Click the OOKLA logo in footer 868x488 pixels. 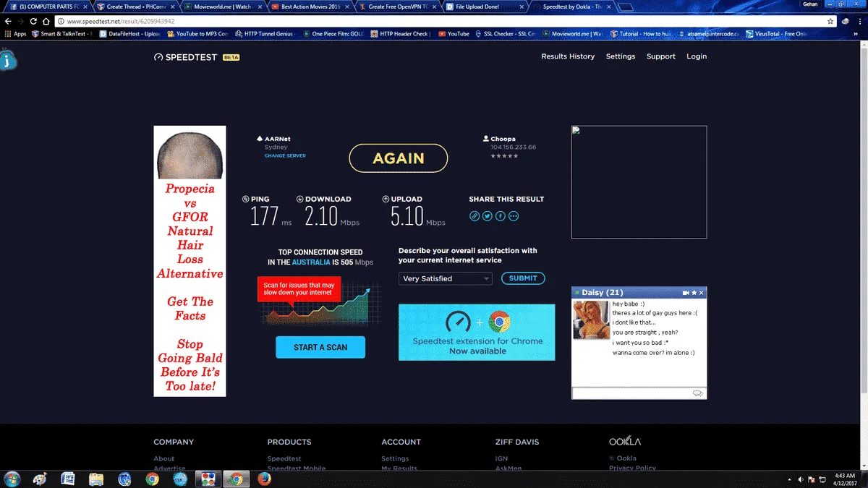[x=625, y=441]
